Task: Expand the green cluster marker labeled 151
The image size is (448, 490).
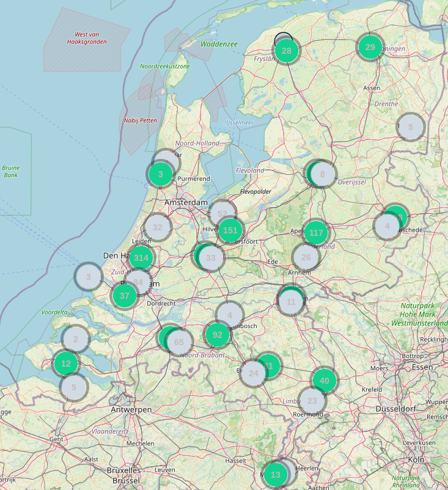Action: click(x=230, y=230)
